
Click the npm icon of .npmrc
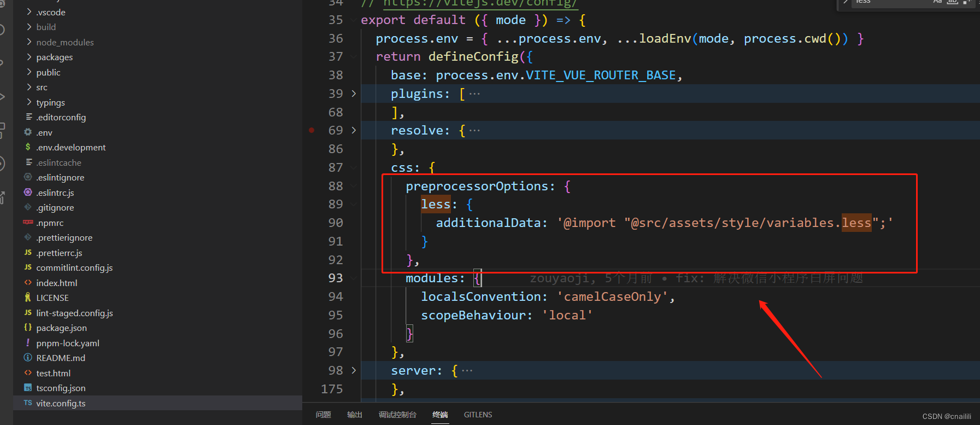click(28, 223)
